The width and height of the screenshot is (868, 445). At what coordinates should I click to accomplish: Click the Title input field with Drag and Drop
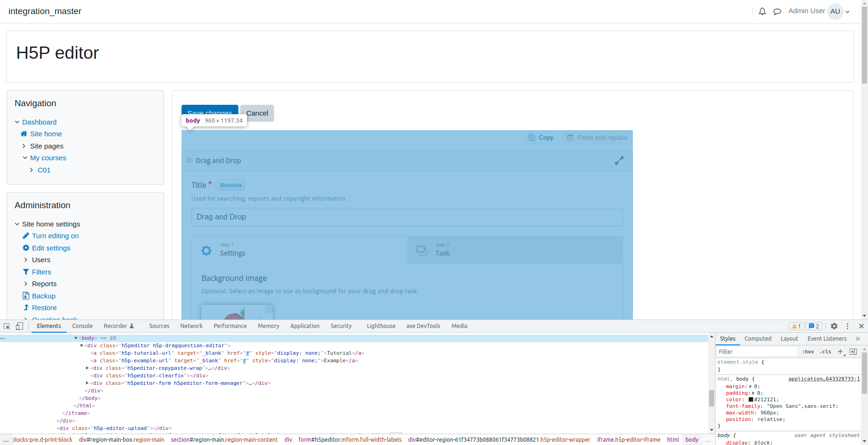(407, 217)
